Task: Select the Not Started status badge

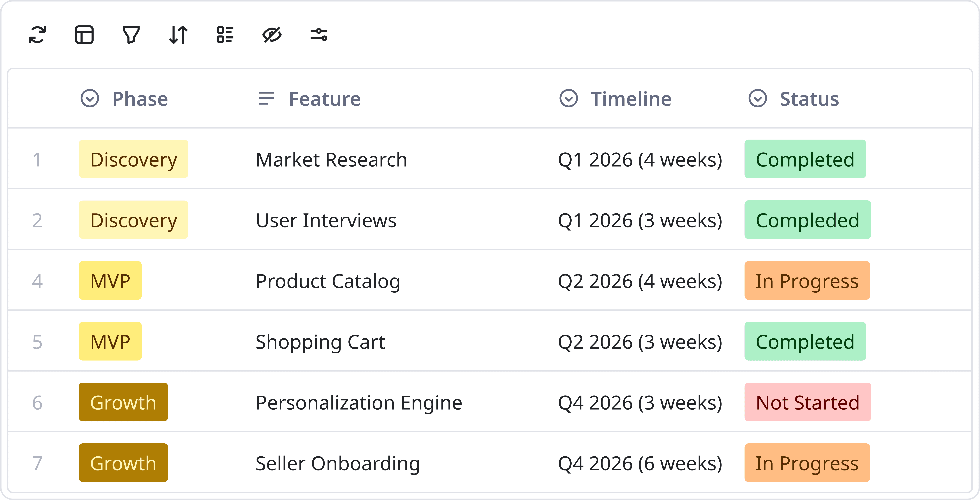Action: [807, 402]
